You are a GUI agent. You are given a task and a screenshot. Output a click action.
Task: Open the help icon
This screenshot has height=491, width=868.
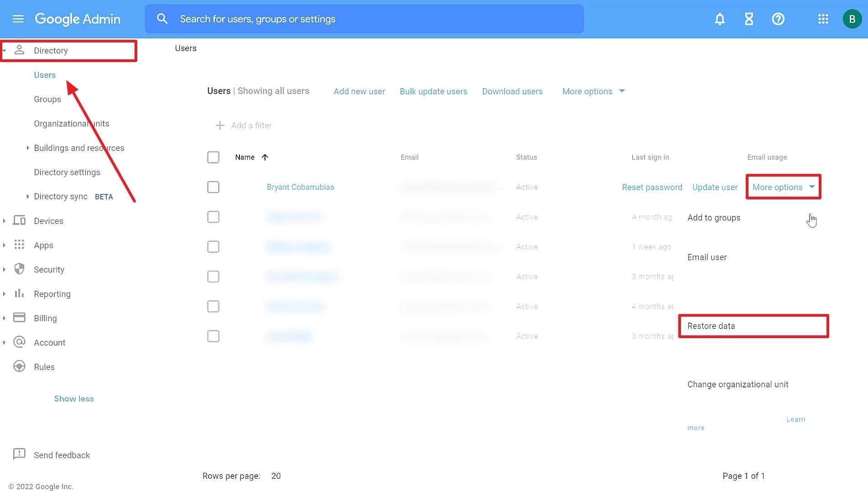click(778, 19)
